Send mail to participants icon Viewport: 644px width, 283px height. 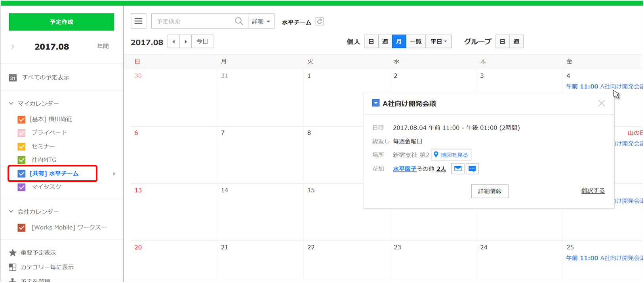point(458,169)
